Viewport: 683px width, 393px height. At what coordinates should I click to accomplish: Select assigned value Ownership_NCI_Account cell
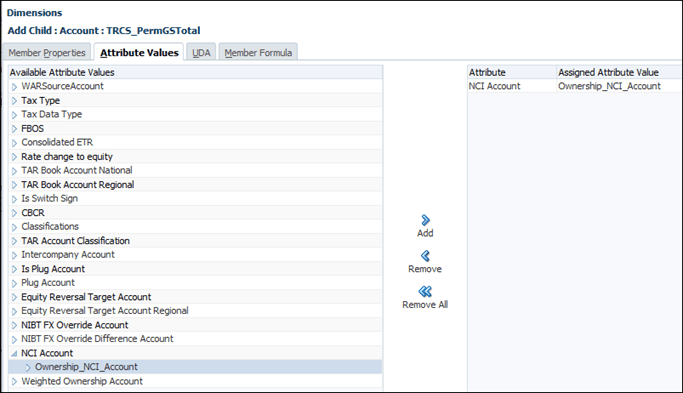click(619, 86)
